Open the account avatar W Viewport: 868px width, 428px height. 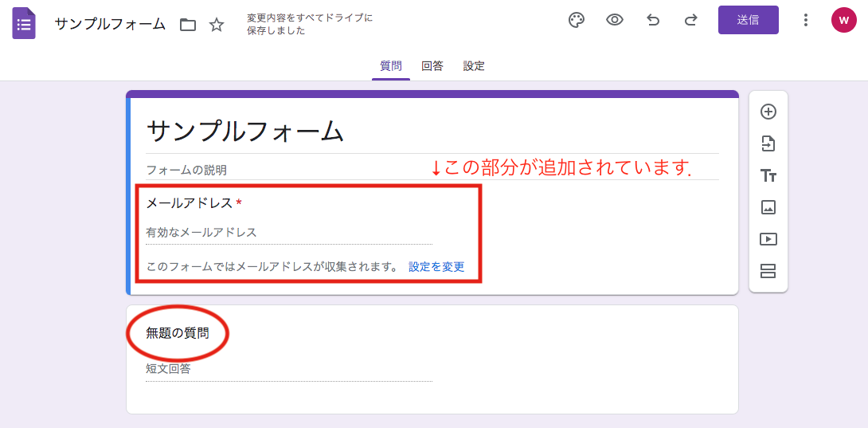click(843, 20)
